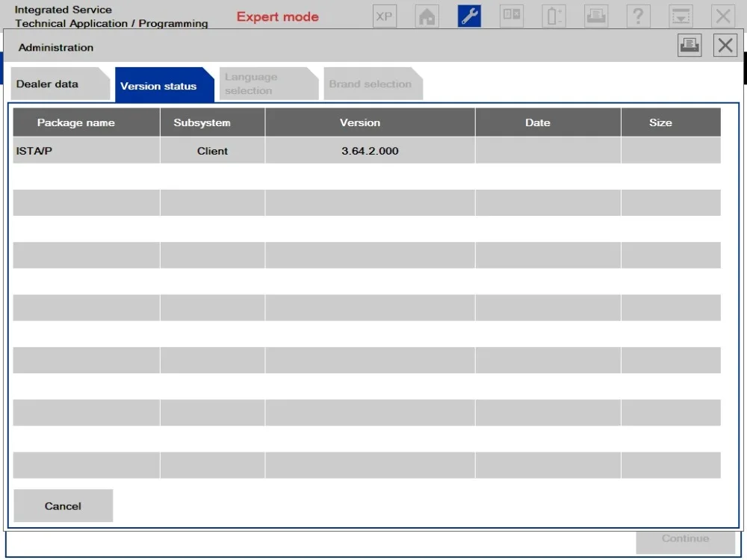Click the Subsystem column header
Image resolution: width=747 pixels, height=560 pixels.
click(x=212, y=122)
